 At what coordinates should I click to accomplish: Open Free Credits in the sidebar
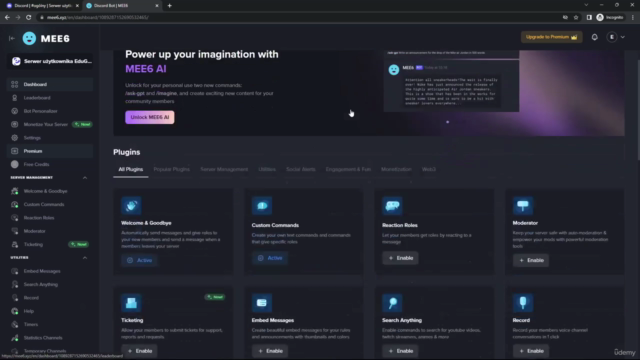50,164
